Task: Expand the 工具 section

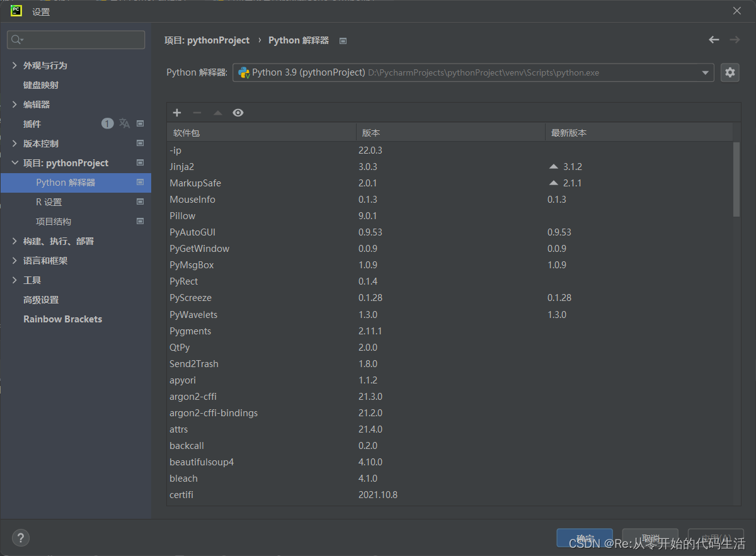Action: point(15,280)
